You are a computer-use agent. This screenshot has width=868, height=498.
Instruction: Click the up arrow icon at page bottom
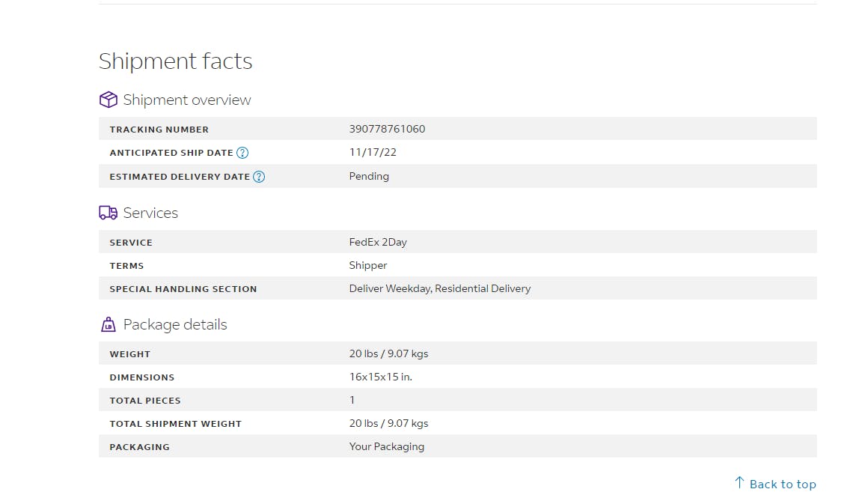pos(739,483)
